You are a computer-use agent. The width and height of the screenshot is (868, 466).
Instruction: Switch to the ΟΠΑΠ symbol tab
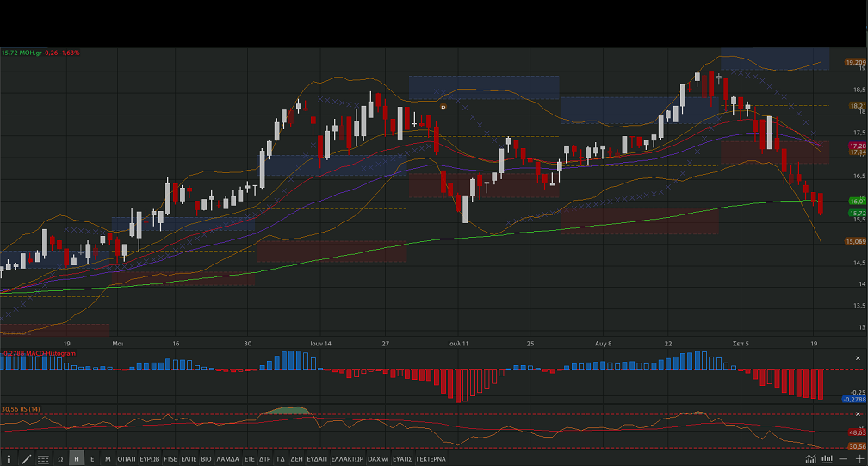[x=127, y=459]
